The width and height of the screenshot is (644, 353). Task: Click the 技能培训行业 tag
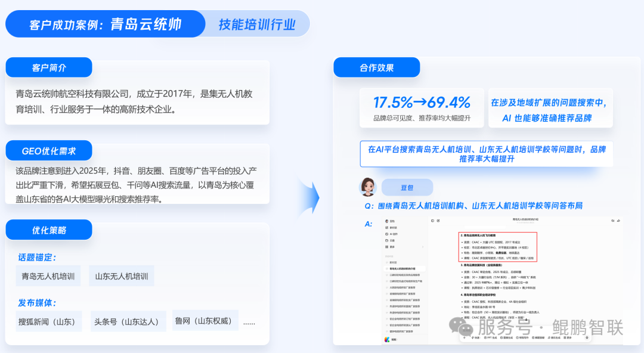coord(256,24)
